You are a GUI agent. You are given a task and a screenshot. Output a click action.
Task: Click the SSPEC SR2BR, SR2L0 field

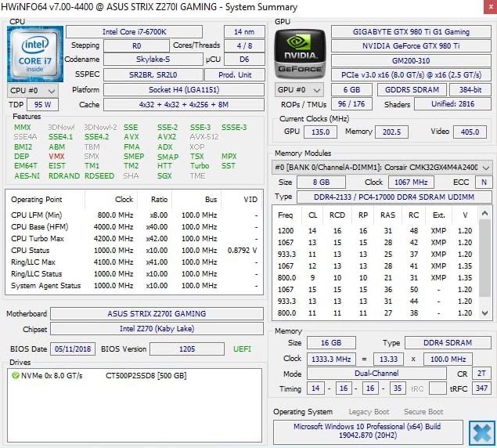[153, 75]
